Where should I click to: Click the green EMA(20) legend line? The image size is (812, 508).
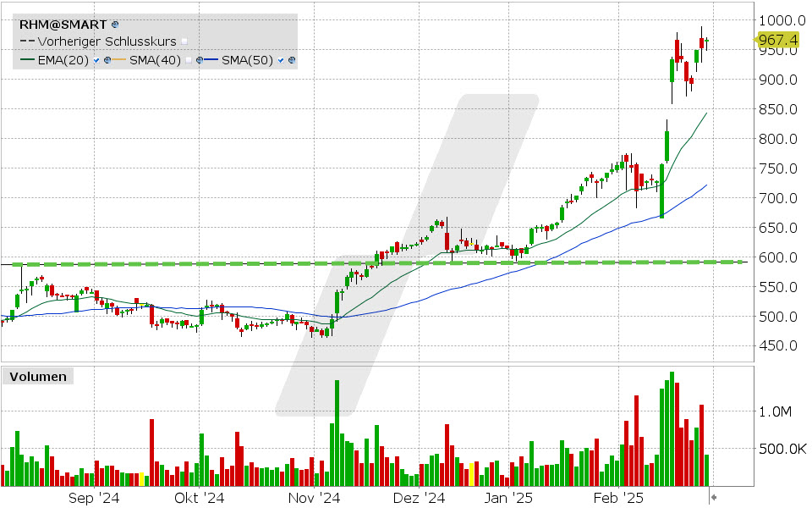click(x=27, y=59)
